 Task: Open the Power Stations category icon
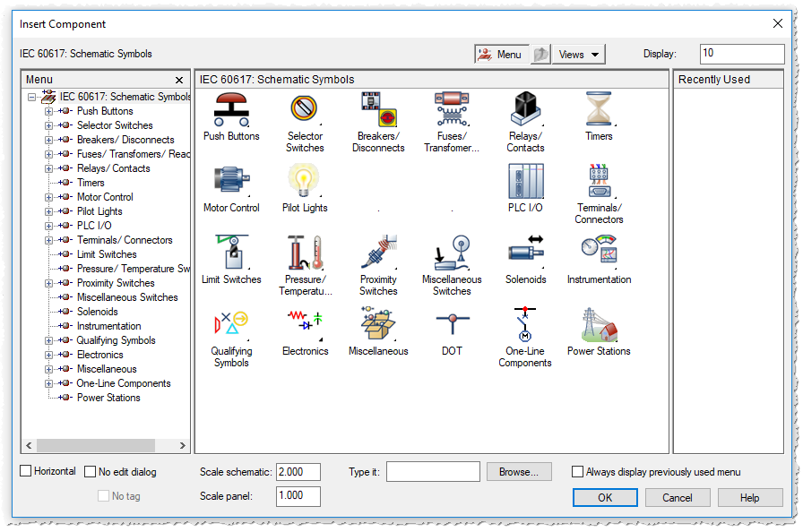coord(598,325)
